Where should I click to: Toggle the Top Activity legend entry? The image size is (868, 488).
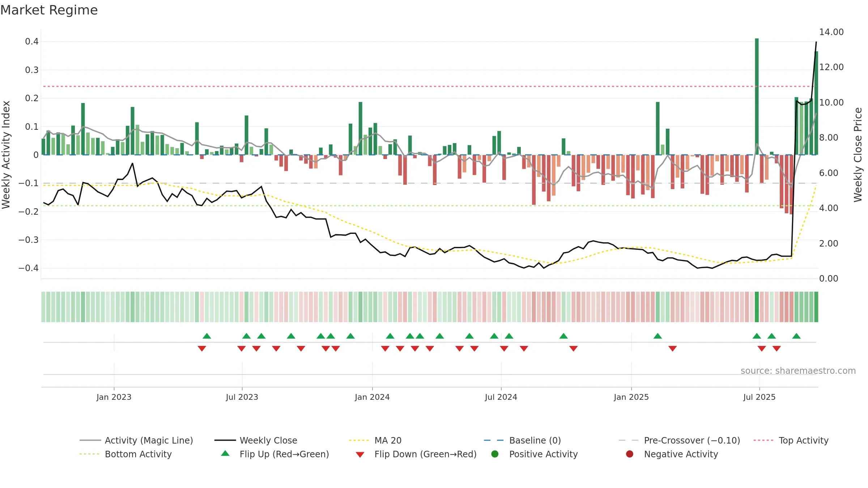coord(791,440)
